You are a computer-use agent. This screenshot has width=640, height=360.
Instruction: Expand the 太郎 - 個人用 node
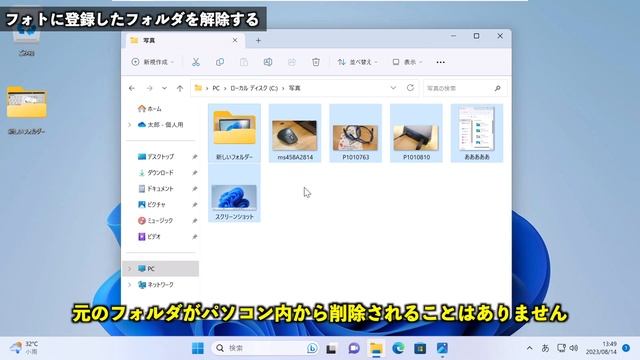coord(130,124)
